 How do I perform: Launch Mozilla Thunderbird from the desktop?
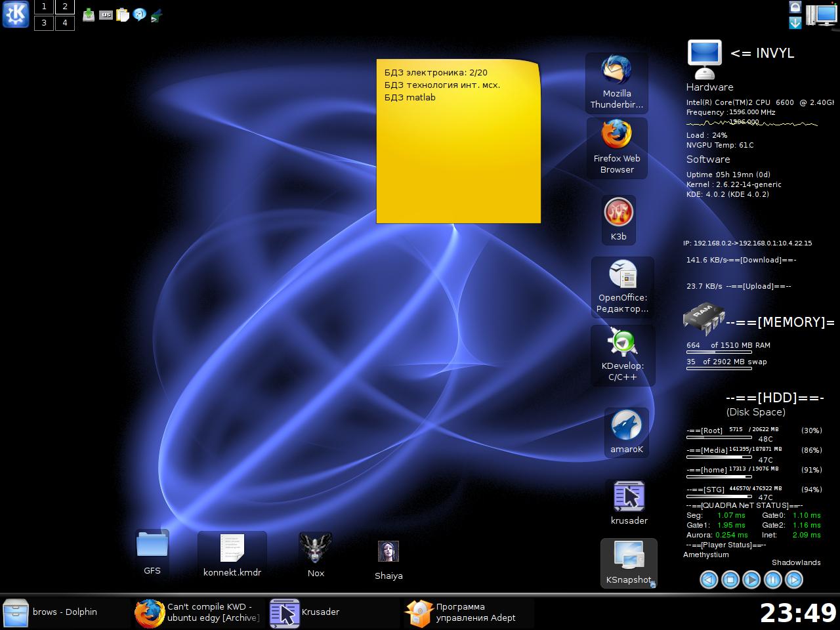(616, 83)
